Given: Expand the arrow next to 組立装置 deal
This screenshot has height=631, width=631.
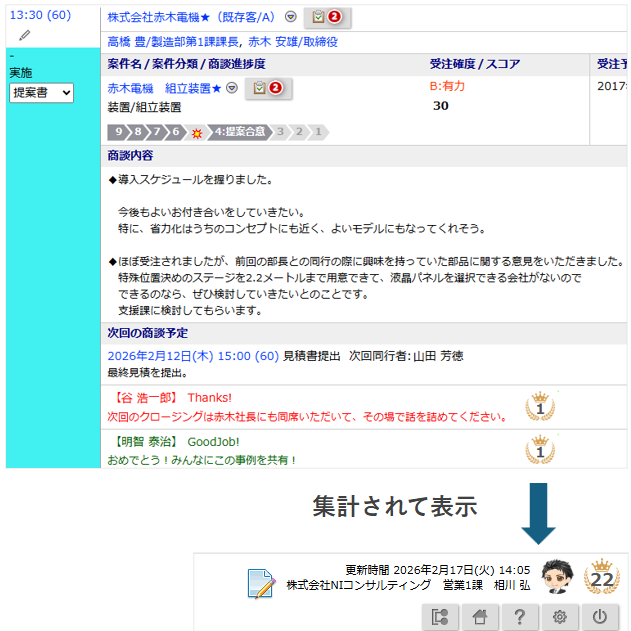Looking at the screenshot, I should point(231,88).
